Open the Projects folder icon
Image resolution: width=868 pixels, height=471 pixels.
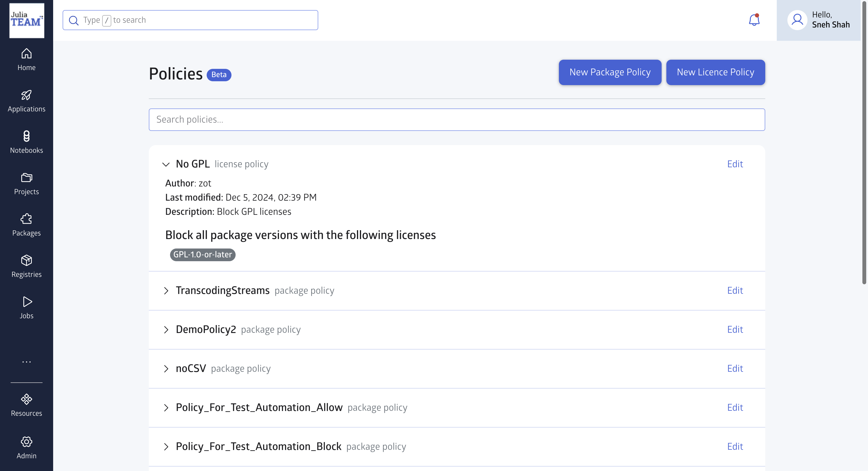tap(26, 178)
